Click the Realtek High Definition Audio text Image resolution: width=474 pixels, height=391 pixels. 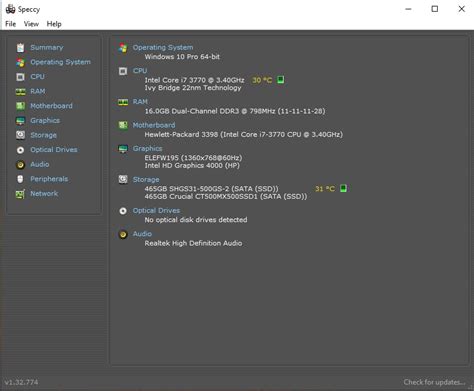[193, 243]
